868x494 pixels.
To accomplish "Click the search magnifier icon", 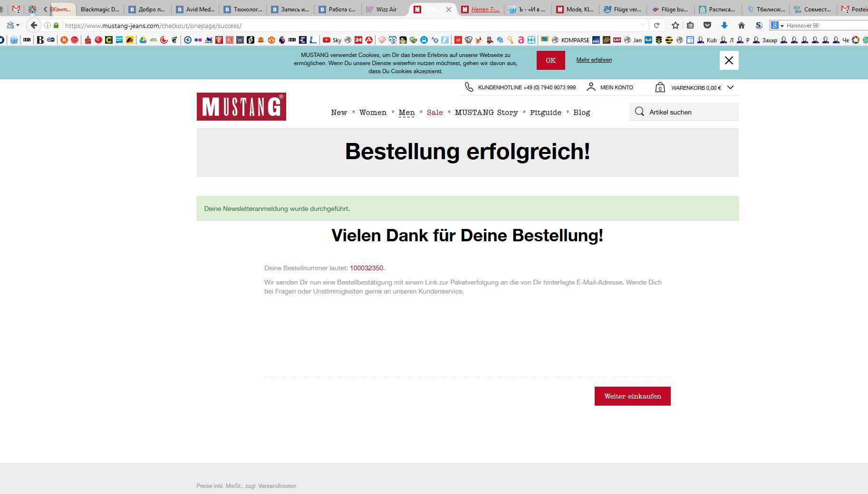I will click(x=639, y=112).
